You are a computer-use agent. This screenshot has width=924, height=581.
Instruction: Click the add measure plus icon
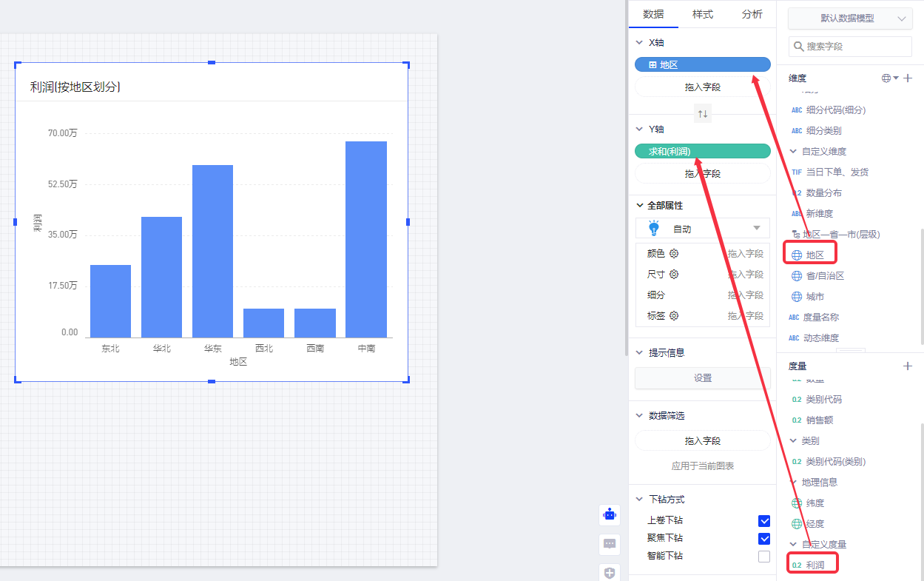[x=908, y=366]
